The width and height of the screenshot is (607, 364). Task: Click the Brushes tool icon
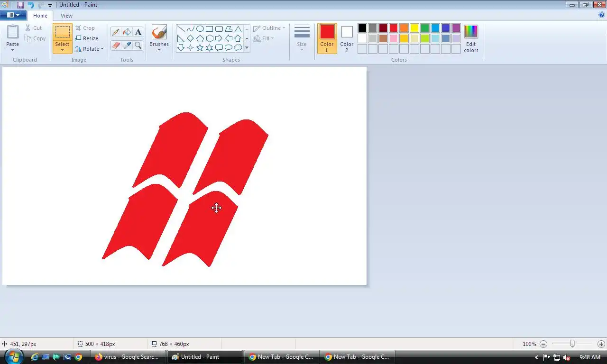pos(159,33)
